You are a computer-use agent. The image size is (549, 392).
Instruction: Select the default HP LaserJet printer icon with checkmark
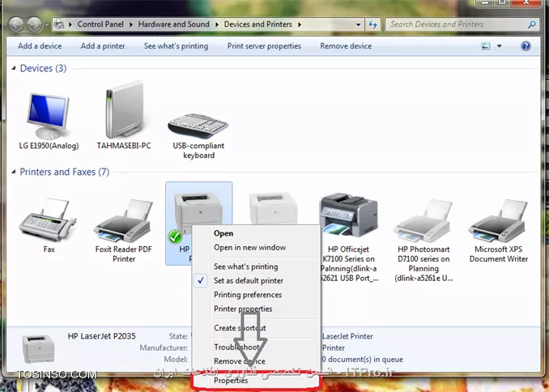coord(198,214)
